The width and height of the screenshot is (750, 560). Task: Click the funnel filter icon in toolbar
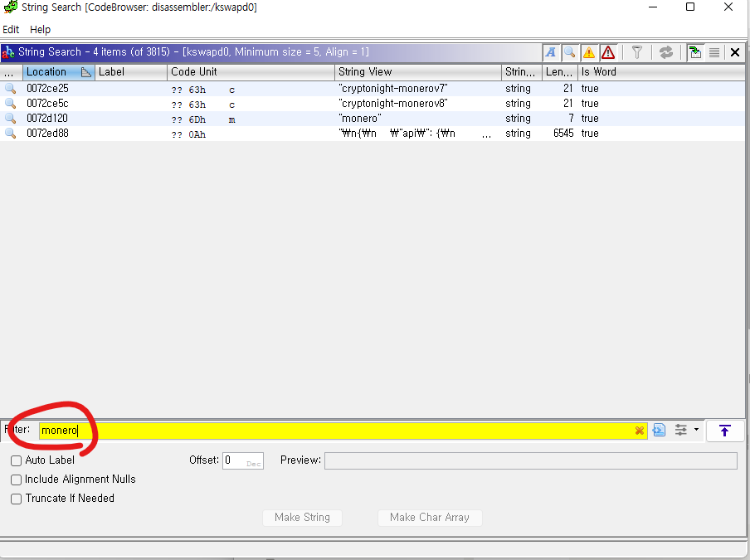(x=636, y=52)
